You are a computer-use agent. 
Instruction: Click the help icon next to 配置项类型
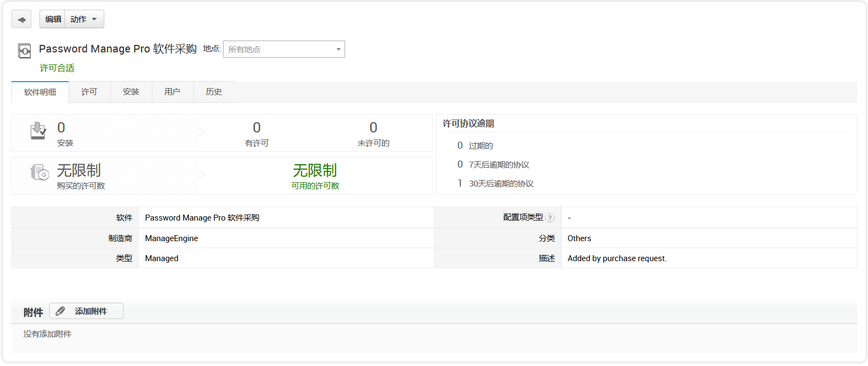[x=550, y=218]
